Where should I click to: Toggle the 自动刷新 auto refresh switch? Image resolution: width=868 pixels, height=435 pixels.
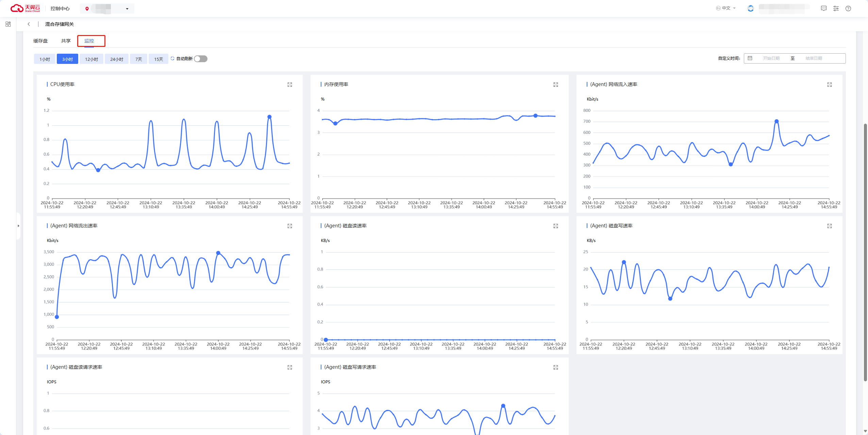201,59
